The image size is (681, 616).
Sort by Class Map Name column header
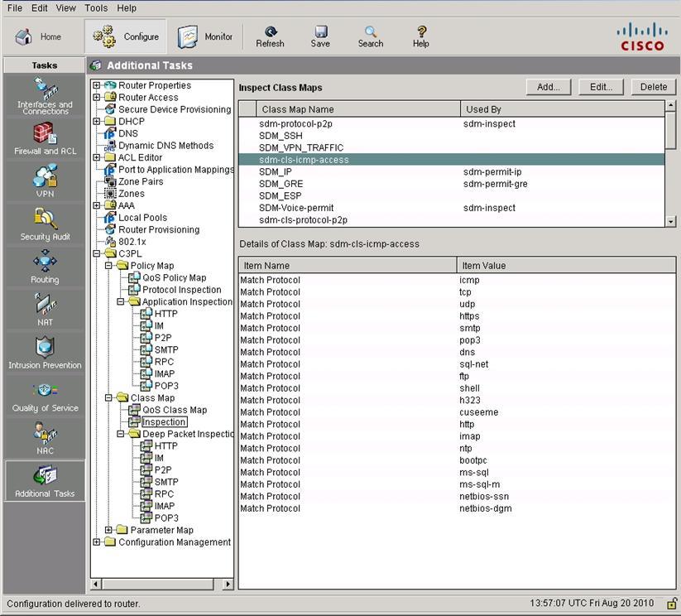tap(358, 109)
